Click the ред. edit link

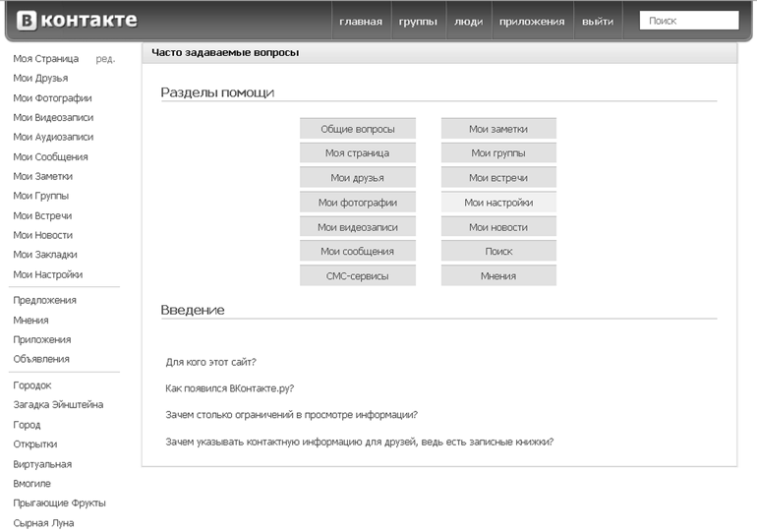point(105,59)
